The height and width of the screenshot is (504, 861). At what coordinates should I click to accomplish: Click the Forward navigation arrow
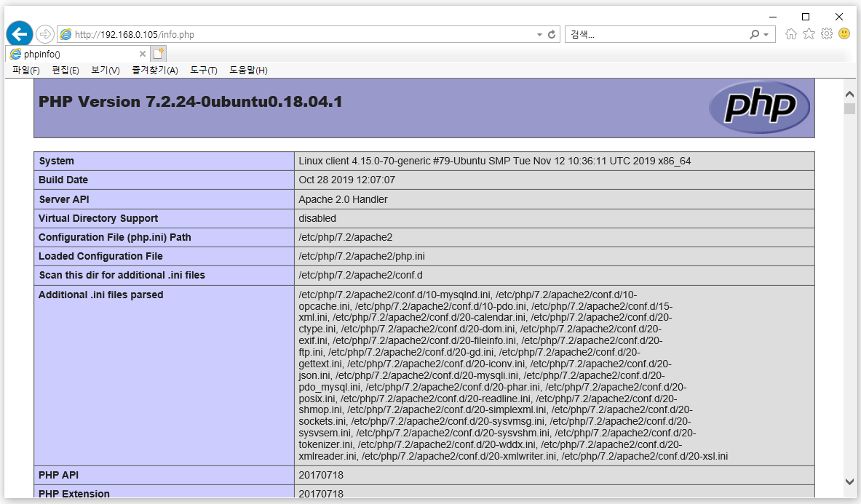(x=45, y=34)
